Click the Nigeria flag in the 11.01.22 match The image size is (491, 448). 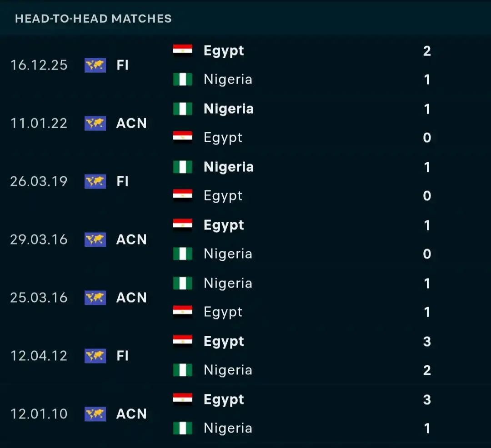click(183, 109)
